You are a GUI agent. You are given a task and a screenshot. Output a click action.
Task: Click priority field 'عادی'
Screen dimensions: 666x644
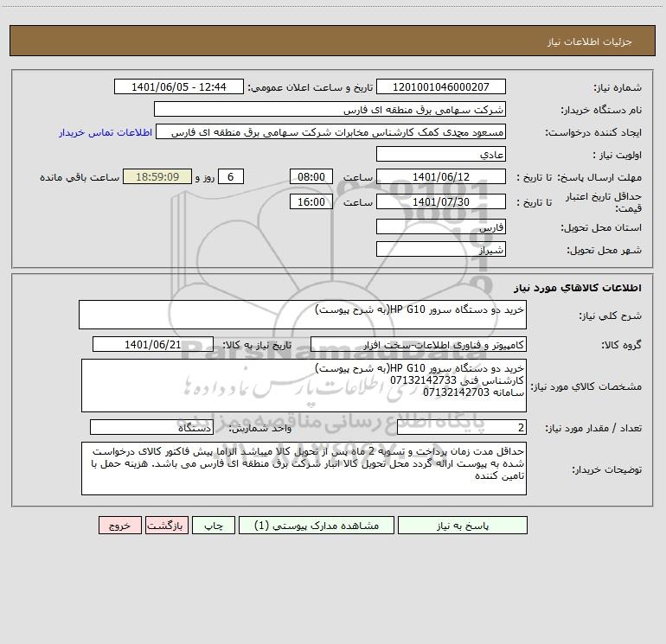pos(441,154)
